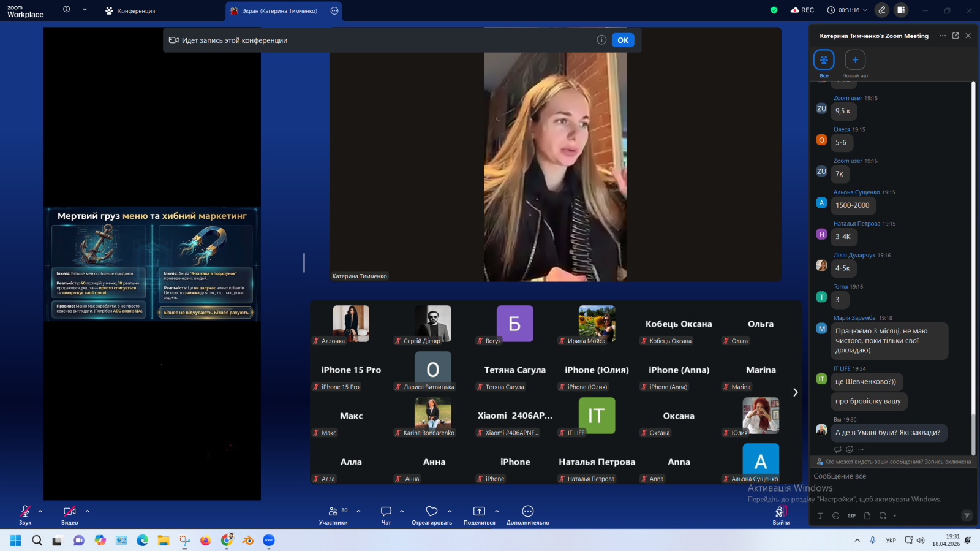Open emoji picker in chat compose toolbar
Image resolution: width=980 pixels, height=551 pixels.
pos(835,516)
